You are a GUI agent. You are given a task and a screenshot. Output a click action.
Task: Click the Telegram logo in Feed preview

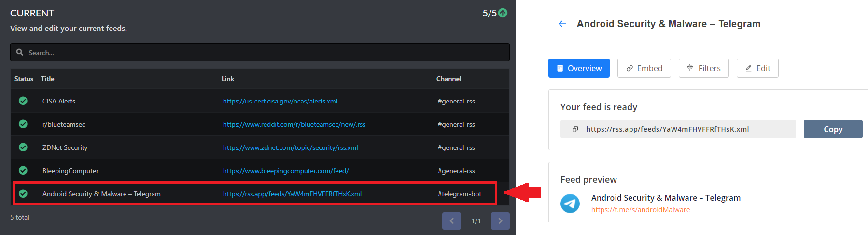point(570,204)
